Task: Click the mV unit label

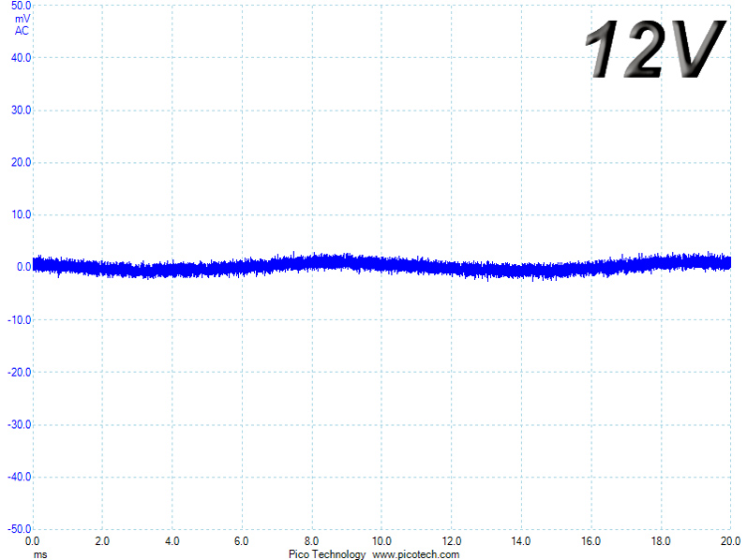Action: (x=22, y=19)
